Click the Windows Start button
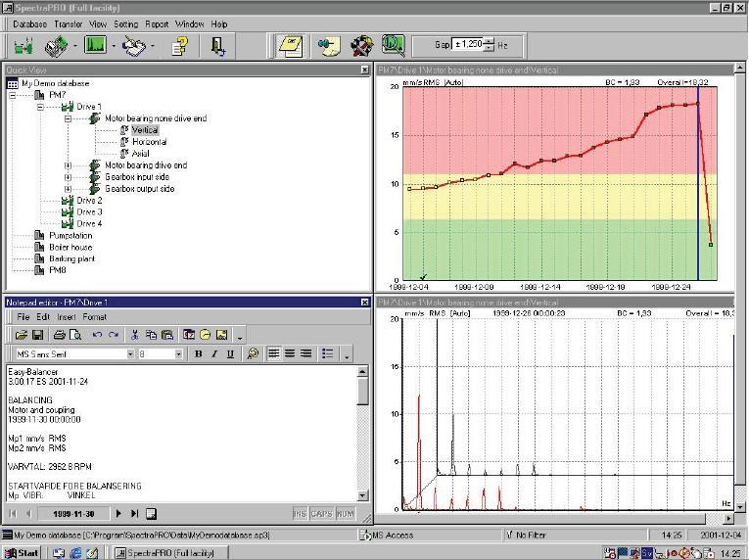749x560 pixels. coord(23,552)
